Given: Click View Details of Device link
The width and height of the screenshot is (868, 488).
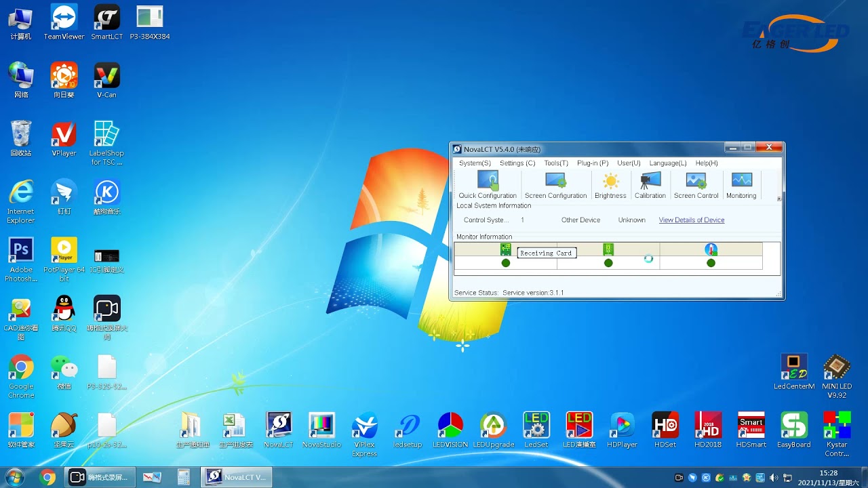Looking at the screenshot, I should (x=692, y=220).
